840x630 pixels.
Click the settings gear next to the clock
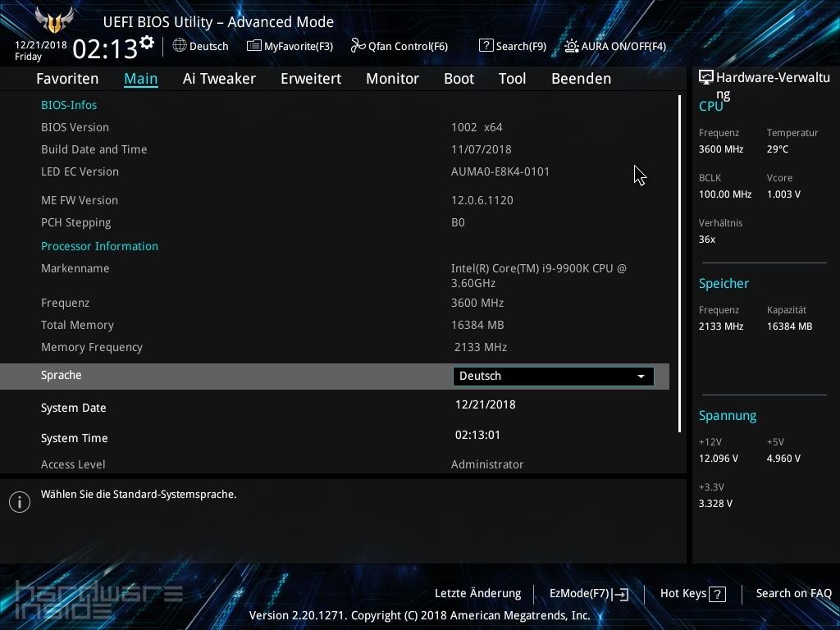pyautogui.click(x=147, y=43)
